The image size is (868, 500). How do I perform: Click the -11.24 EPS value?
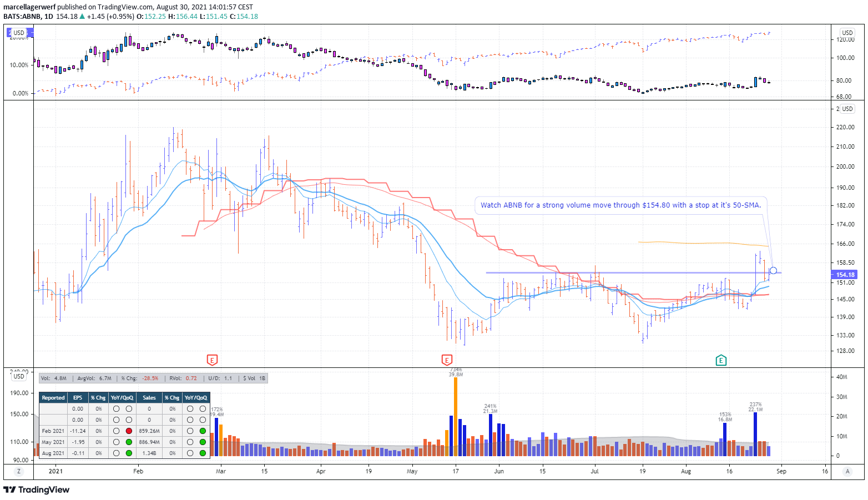tap(78, 431)
